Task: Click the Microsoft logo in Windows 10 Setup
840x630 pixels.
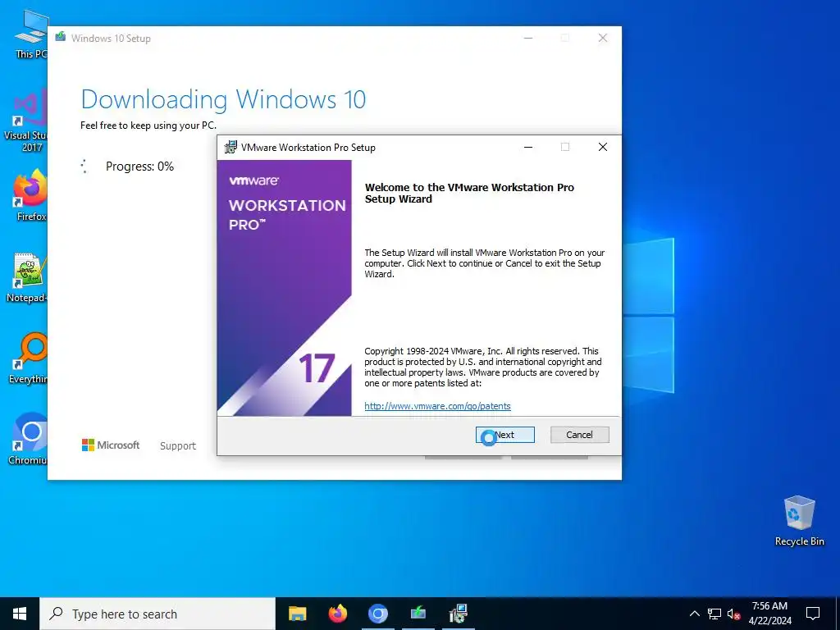Action: coord(111,445)
